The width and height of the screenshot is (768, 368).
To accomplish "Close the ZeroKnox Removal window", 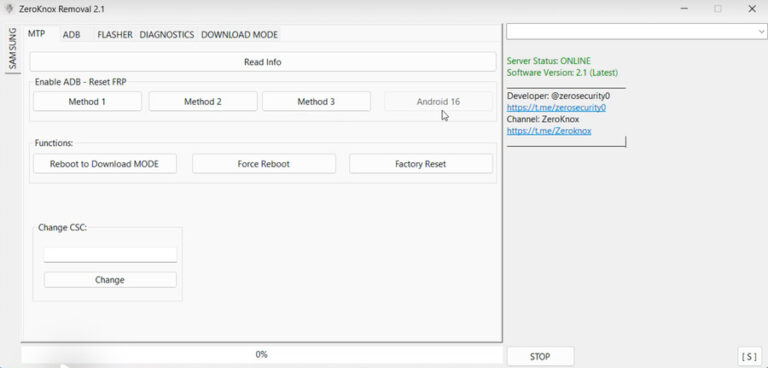I will (x=752, y=9).
